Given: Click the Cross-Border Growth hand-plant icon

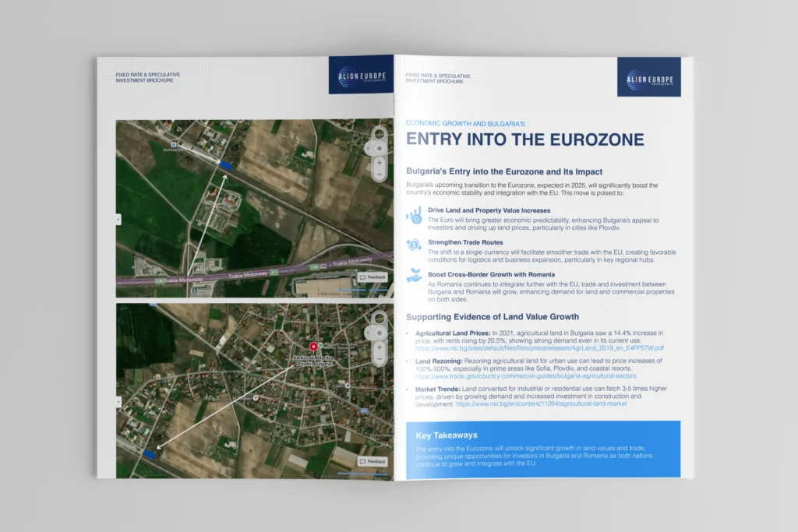Looking at the screenshot, I should tap(414, 275).
